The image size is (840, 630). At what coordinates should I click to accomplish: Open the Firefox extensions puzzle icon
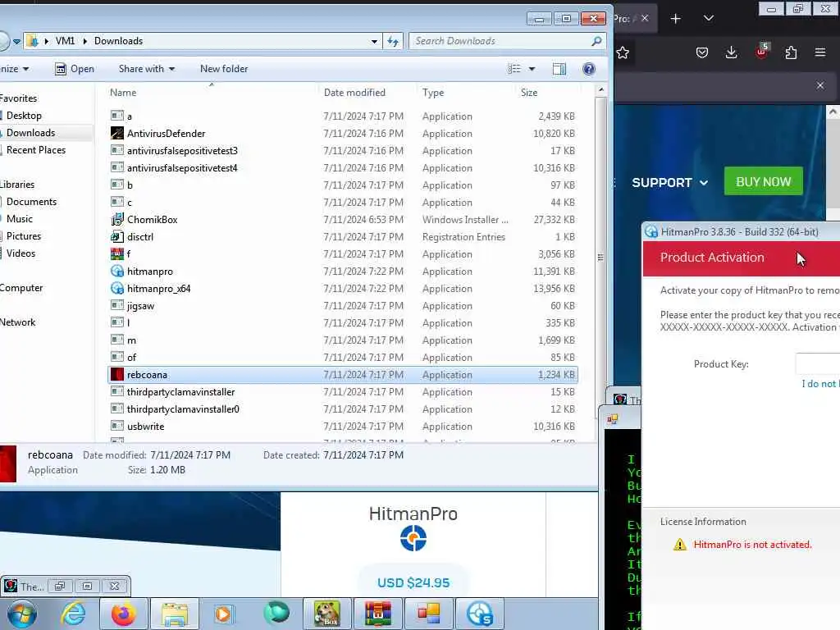point(791,52)
